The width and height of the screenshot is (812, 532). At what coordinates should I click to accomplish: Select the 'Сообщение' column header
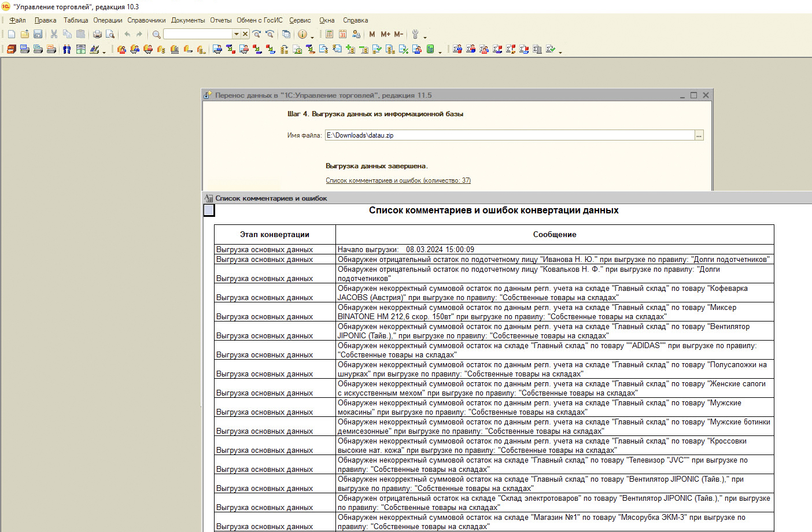click(555, 234)
